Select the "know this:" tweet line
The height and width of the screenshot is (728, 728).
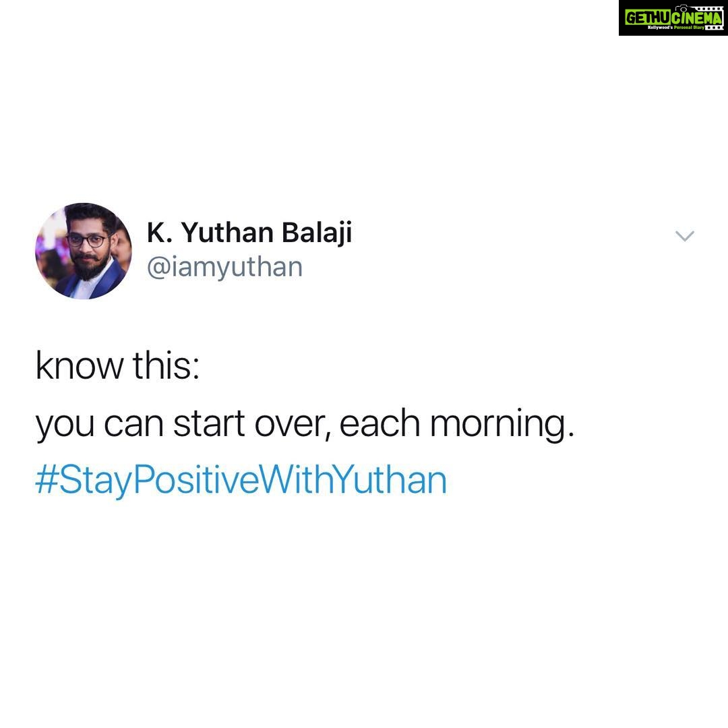[117, 366]
